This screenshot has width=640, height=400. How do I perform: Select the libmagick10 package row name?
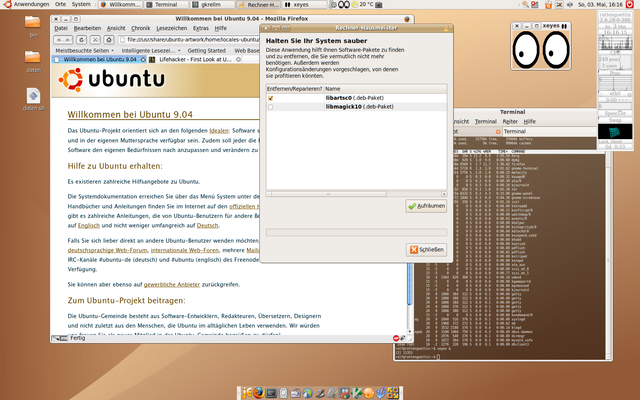[360, 107]
